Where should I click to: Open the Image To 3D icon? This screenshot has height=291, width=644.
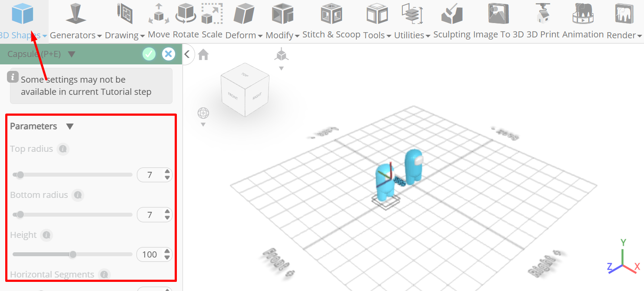(x=498, y=13)
